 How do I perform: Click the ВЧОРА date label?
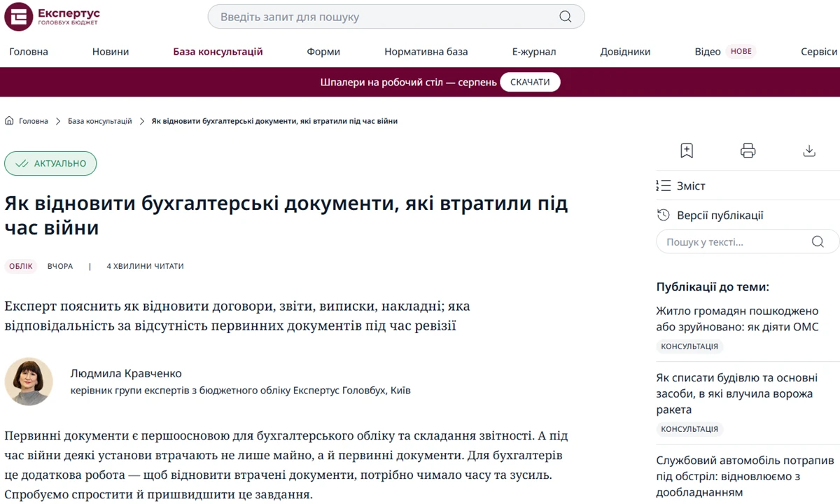(60, 266)
